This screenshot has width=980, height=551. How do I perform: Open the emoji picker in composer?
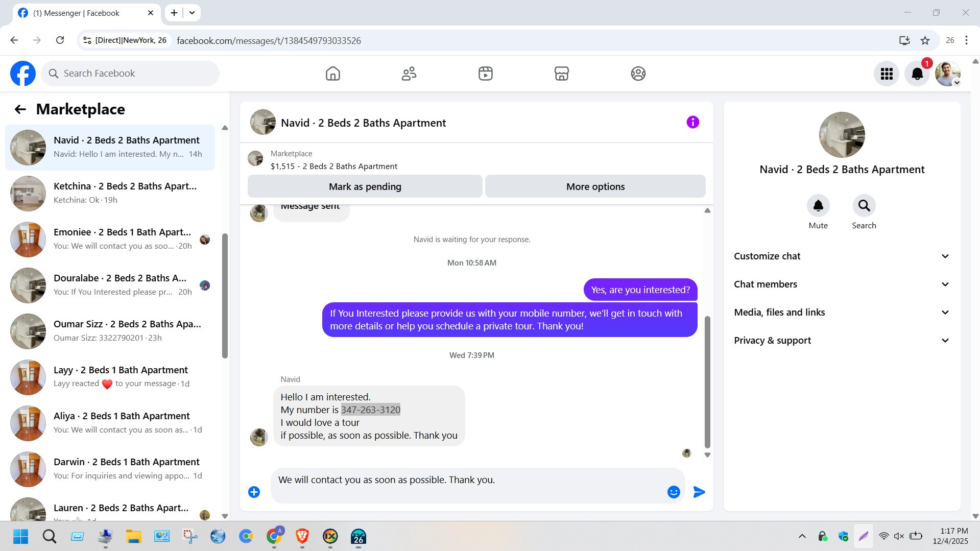tap(674, 492)
